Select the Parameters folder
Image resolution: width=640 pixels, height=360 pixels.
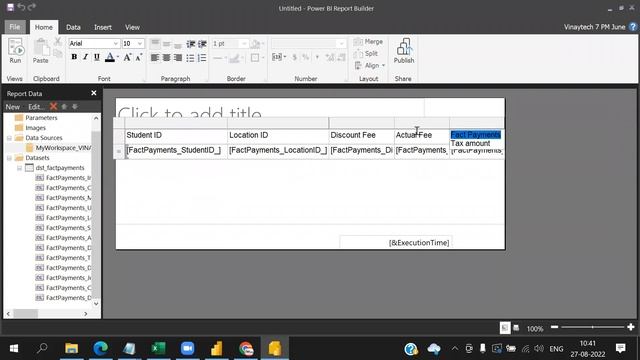coord(36,118)
